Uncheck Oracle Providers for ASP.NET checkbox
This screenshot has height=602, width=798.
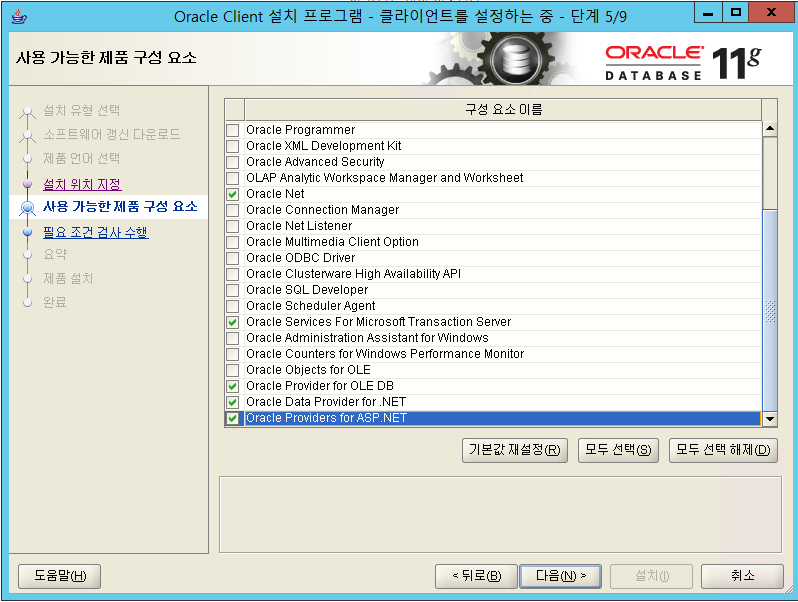233,418
